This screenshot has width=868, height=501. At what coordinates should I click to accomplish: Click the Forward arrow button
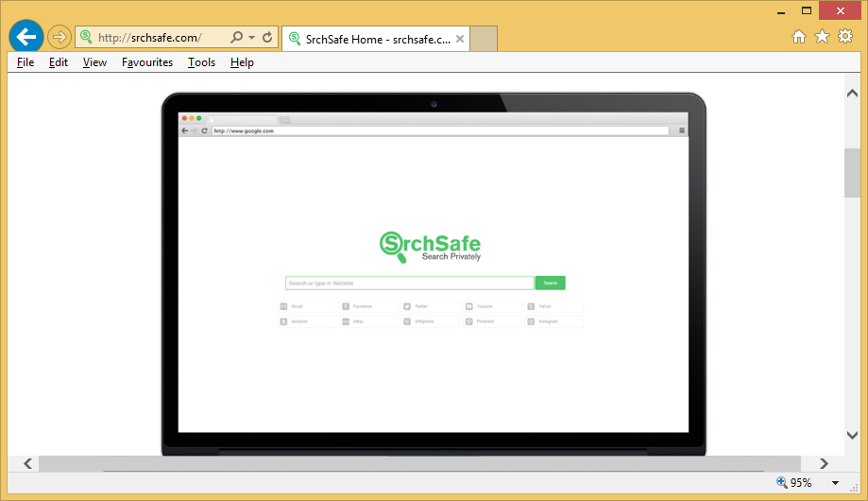(59, 37)
